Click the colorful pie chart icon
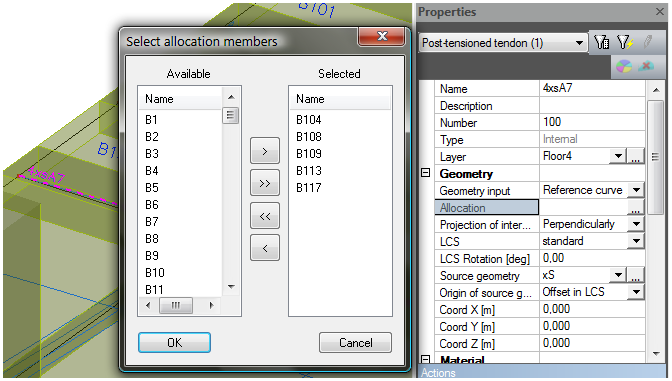Screen dimensions: 672x381 pyautogui.click(x=624, y=66)
